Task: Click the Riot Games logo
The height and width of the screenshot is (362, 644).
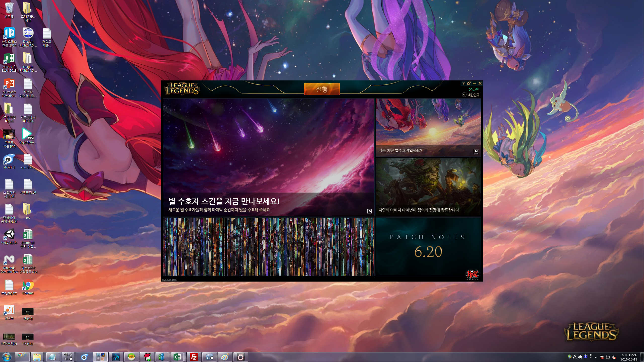Action: point(472,275)
